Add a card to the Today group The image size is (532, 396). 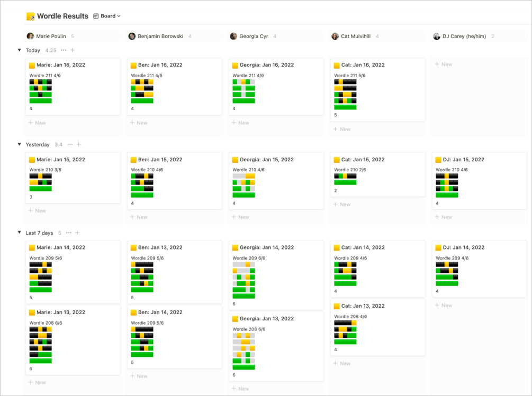pos(73,50)
